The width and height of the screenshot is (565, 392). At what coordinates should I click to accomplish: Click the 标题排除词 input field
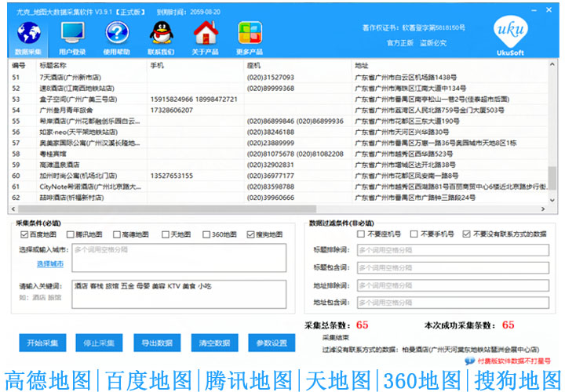(x=454, y=250)
